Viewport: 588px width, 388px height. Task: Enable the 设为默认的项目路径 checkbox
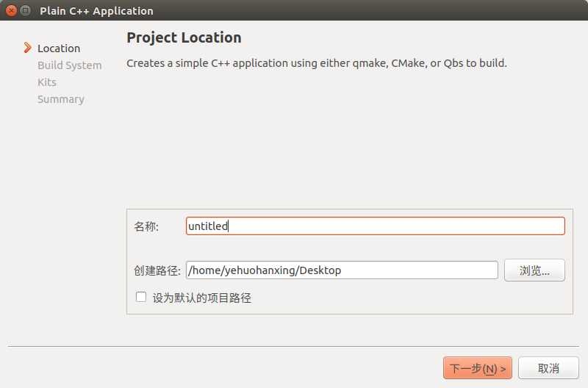coord(141,298)
